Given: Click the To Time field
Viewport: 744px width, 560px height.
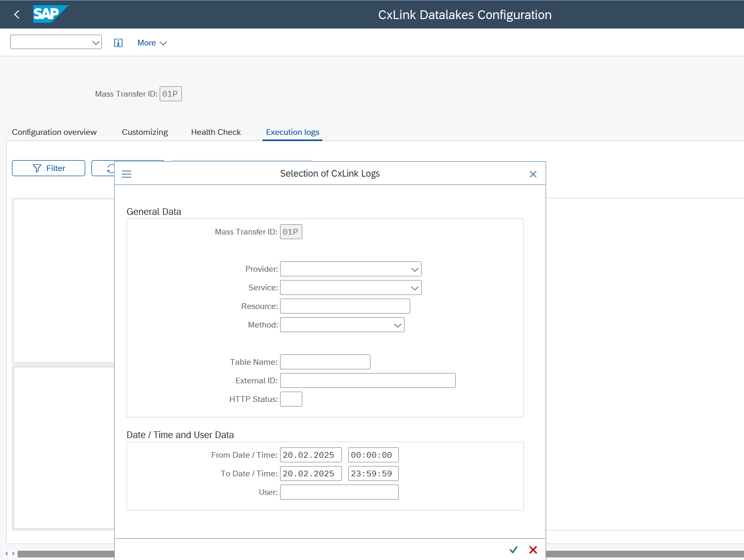Looking at the screenshot, I should point(374,474).
